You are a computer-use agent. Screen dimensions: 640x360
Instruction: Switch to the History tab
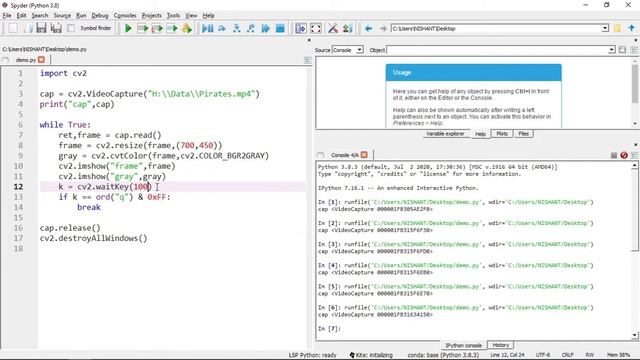[x=500, y=345]
